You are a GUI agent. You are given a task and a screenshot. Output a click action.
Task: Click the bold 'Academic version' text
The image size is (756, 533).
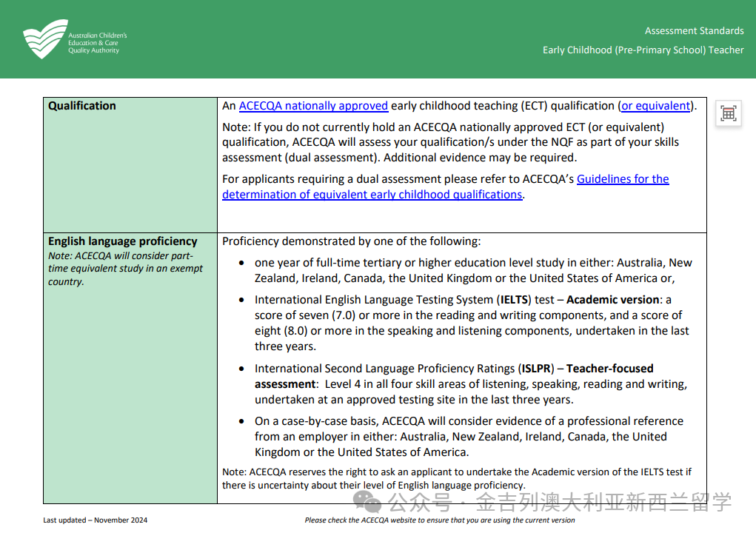pyautogui.click(x=613, y=300)
